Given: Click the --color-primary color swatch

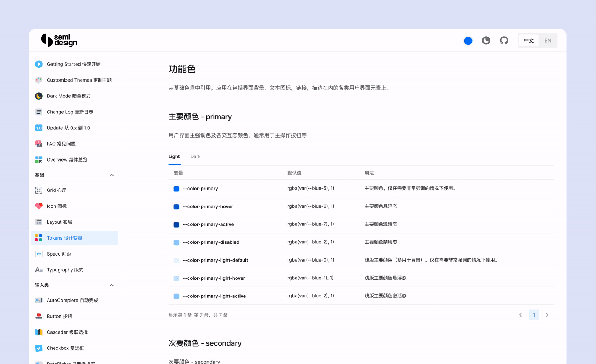Looking at the screenshot, I should point(176,189).
